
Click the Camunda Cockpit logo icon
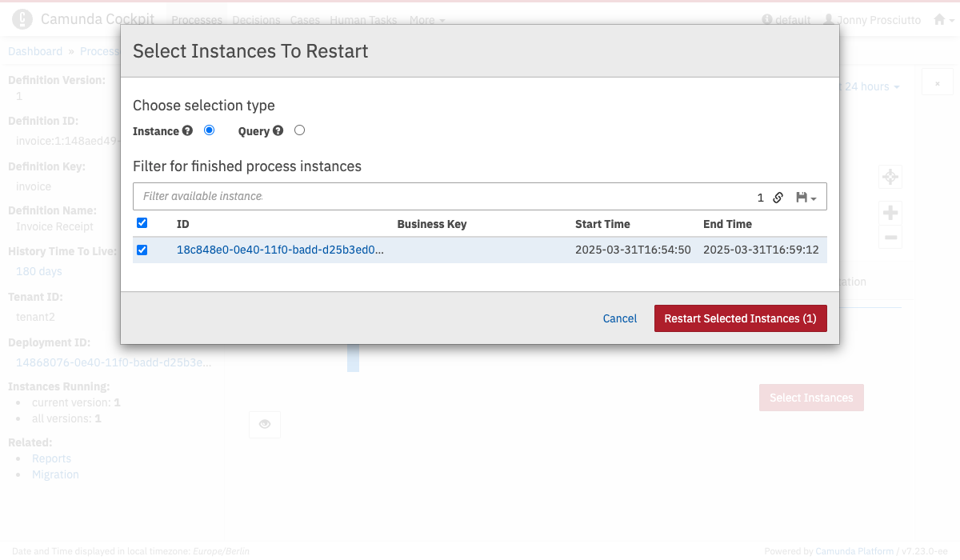click(23, 19)
